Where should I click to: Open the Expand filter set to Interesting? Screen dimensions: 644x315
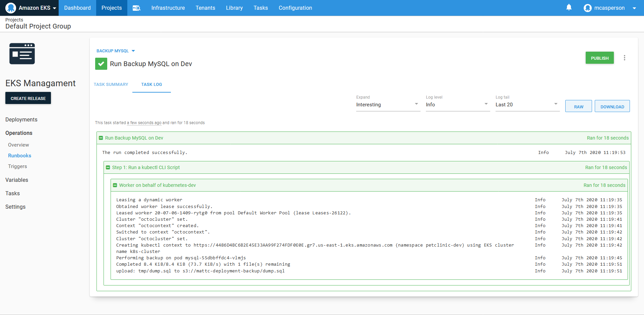pyautogui.click(x=388, y=104)
